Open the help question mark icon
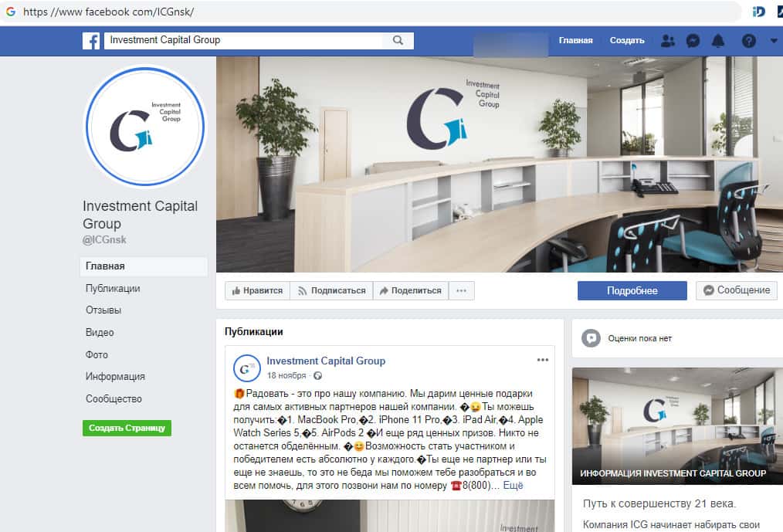 click(748, 41)
